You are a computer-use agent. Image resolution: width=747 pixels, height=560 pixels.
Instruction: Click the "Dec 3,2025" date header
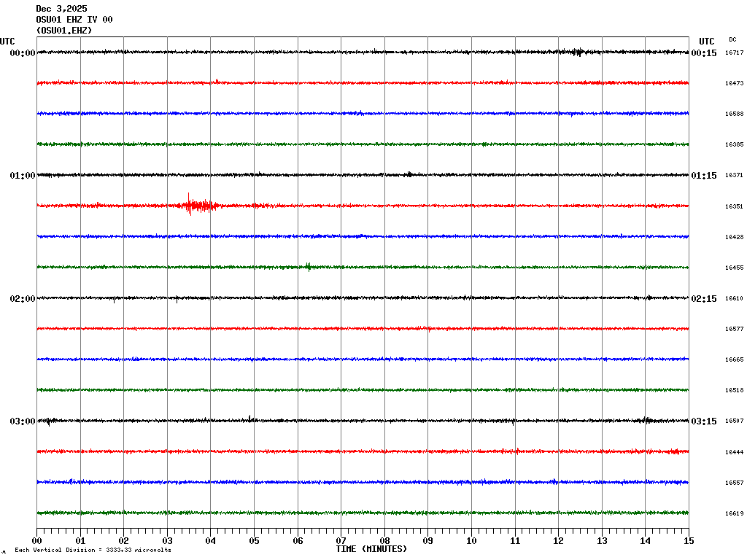click(x=61, y=9)
